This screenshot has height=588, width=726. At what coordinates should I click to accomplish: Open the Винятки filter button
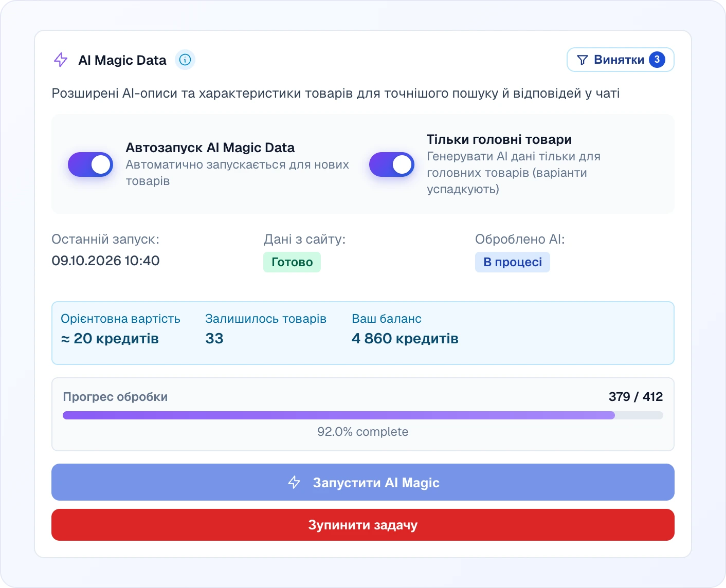pyautogui.click(x=620, y=60)
